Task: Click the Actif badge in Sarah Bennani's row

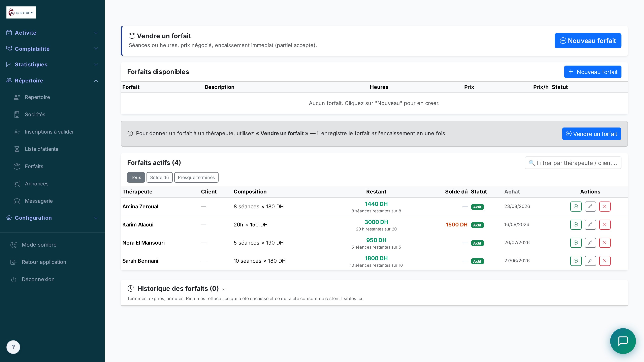Action: [477, 261]
